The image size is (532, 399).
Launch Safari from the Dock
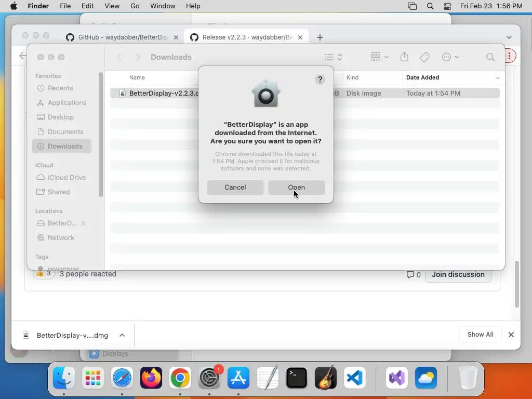tap(122, 378)
